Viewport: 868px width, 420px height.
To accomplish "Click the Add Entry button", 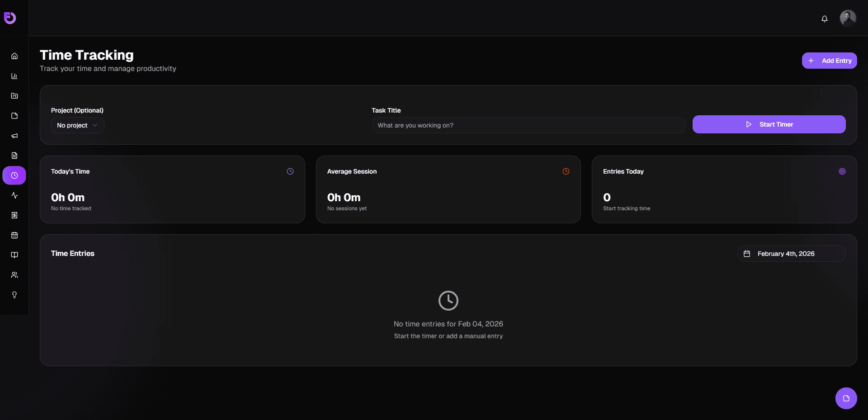I will pos(829,61).
